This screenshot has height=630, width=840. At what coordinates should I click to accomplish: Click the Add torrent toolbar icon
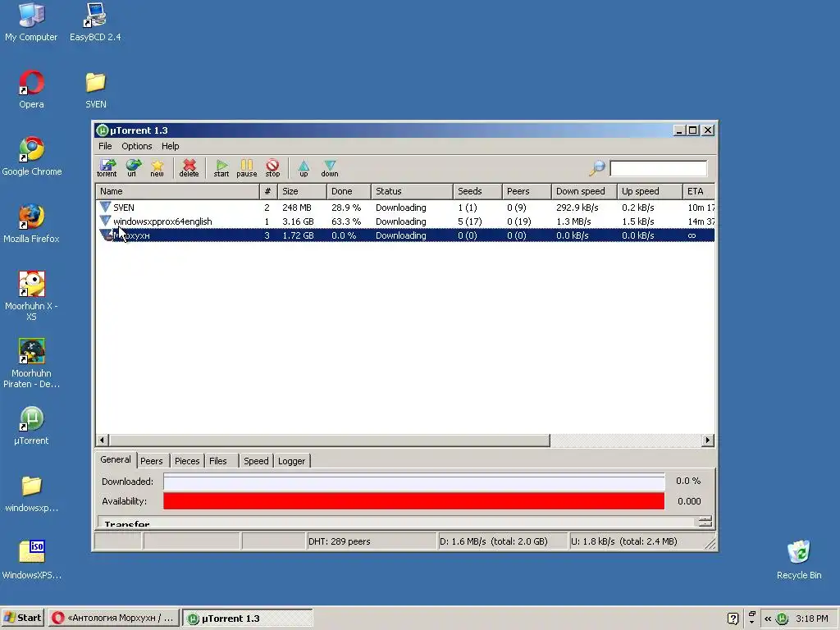[x=107, y=167]
